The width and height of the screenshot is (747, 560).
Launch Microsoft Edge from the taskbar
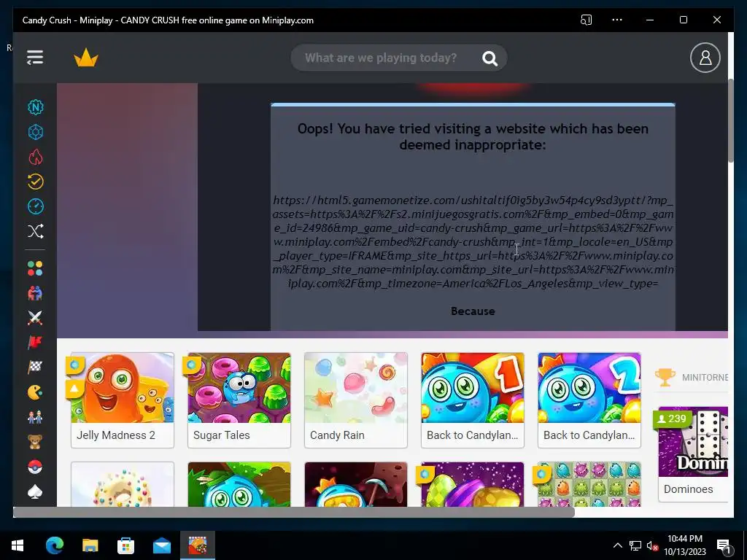coord(54,545)
